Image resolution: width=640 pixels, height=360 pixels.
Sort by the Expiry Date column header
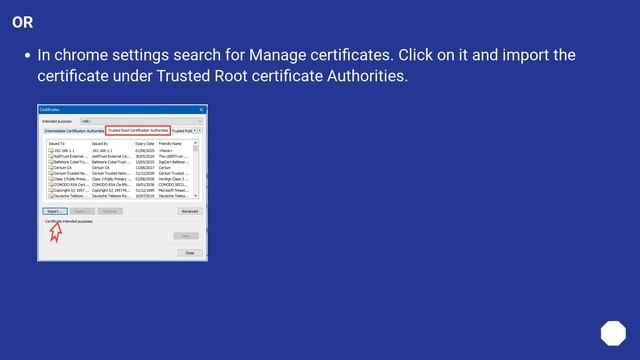pyautogui.click(x=145, y=144)
